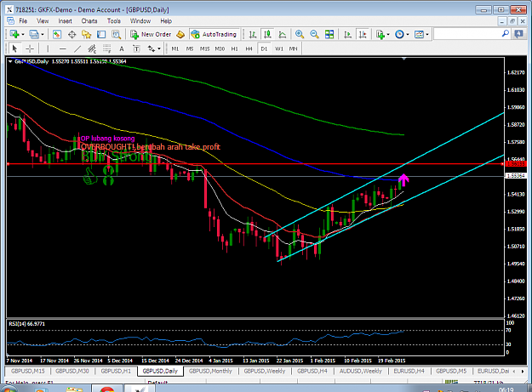This screenshot has width=532, height=392.
Task: Toggle chart shift from right border
Action: click(363, 34)
